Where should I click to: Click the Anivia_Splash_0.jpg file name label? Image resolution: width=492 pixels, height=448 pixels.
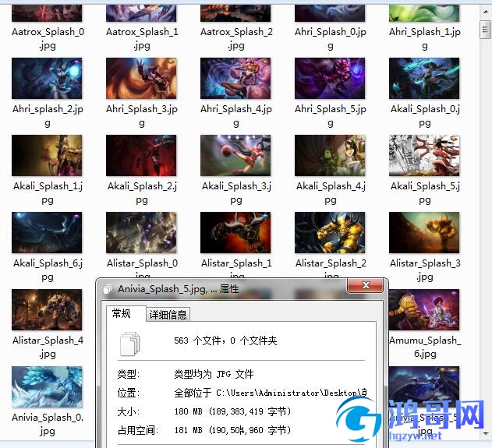[48, 424]
